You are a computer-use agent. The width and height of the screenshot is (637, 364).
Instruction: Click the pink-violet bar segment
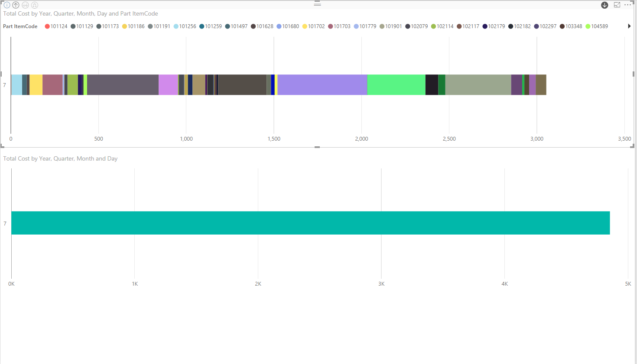(168, 85)
